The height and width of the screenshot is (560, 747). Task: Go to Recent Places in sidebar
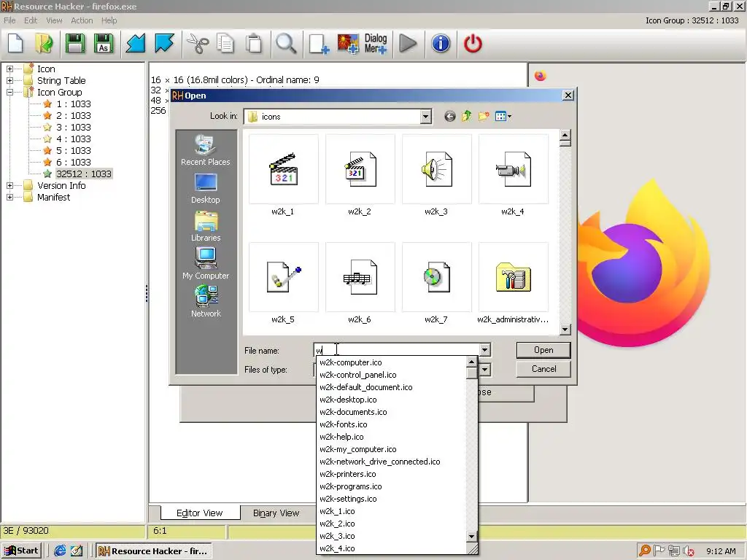coord(205,150)
